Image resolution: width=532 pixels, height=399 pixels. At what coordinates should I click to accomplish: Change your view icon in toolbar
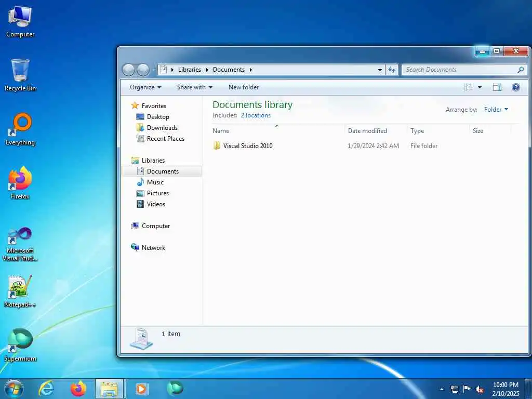469,87
